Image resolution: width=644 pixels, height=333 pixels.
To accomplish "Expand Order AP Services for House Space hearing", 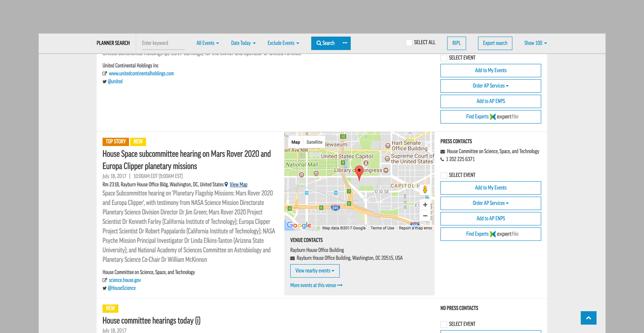I will pos(491,203).
